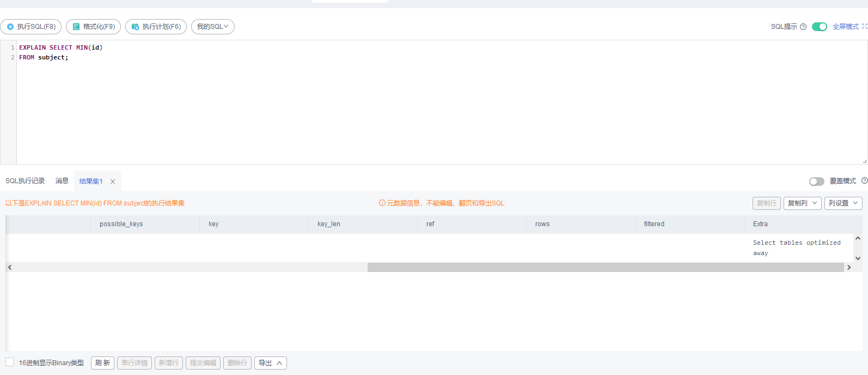868x375 pixels.
Task: Open 执行计划(F6) execution plan
Action: pyautogui.click(x=156, y=27)
